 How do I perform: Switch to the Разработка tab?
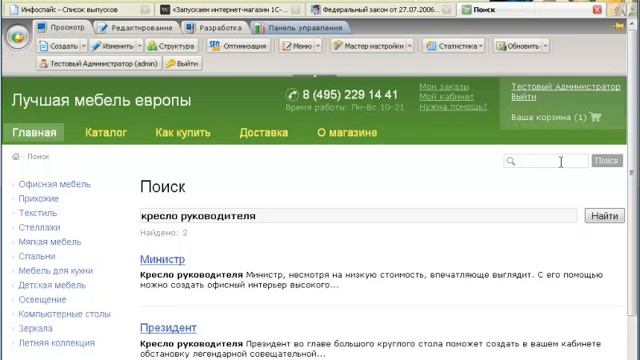point(214,28)
